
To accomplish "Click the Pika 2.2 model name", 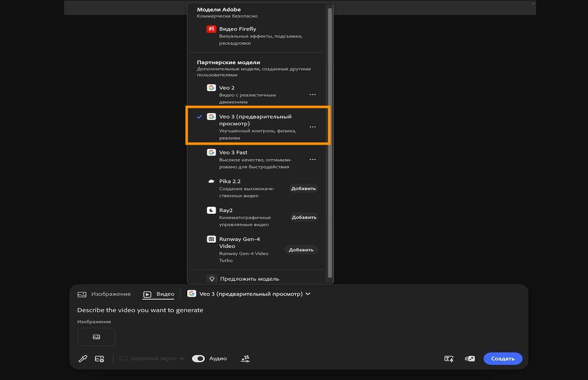I will coord(230,181).
